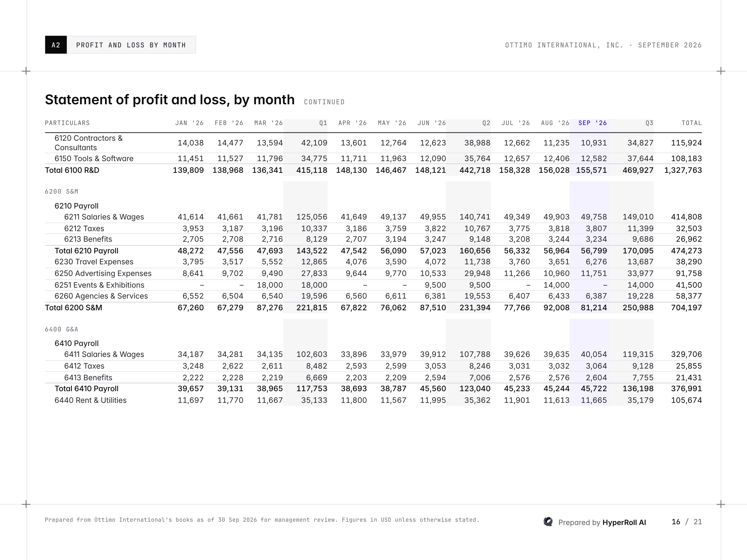Select the 'Total 6100 R&D' row label
747x560 pixels.
click(72, 170)
